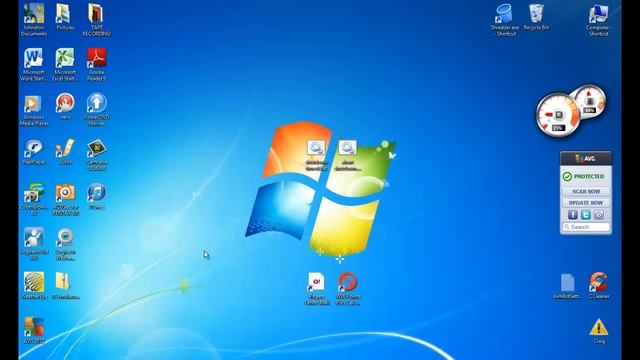Select the Craig warning-triangle icon
The width and height of the screenshot is (640, 360).
coord(598,331)
